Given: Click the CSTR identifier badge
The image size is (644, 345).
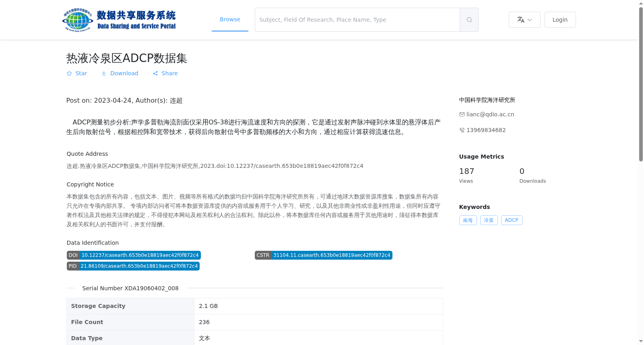Looking at the screenshot, I should pyautogui.click(x=324, y=255).
